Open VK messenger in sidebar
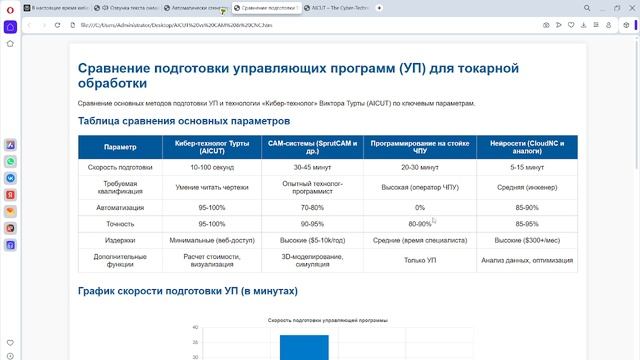Viewport: 640px width, 360px height. click(x=10, y=178)
